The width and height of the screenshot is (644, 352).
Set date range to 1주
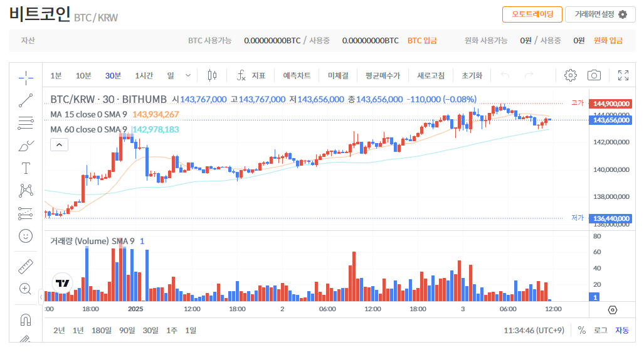click(172, 330)
